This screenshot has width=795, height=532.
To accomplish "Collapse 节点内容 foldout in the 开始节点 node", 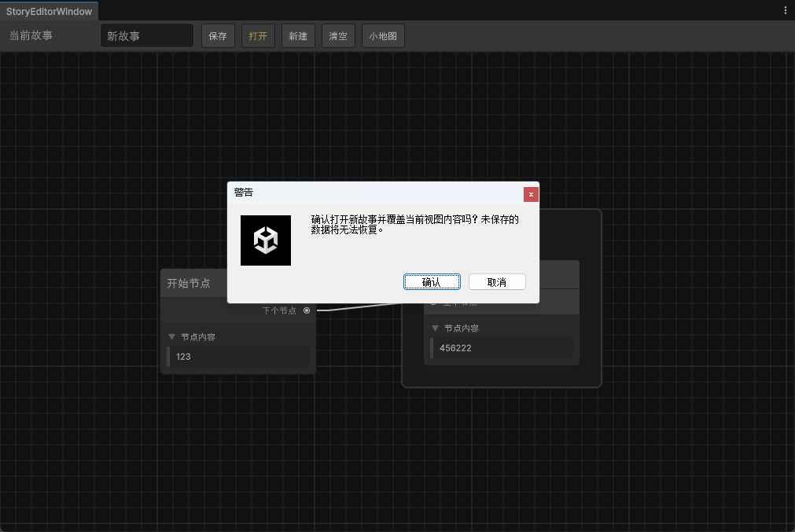I will (x=172, y=337).
